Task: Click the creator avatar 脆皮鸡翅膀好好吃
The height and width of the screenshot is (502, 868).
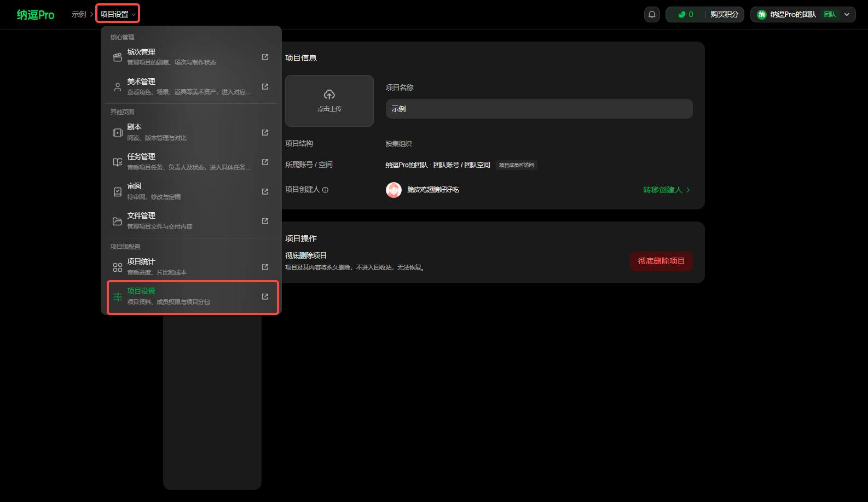Action: (x=394, y=190)
